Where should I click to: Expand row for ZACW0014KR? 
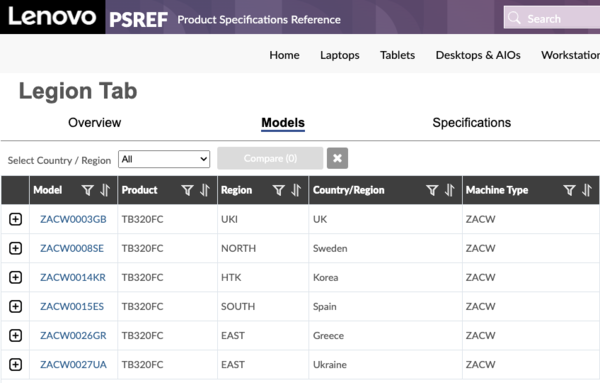(x=15, y=277)
